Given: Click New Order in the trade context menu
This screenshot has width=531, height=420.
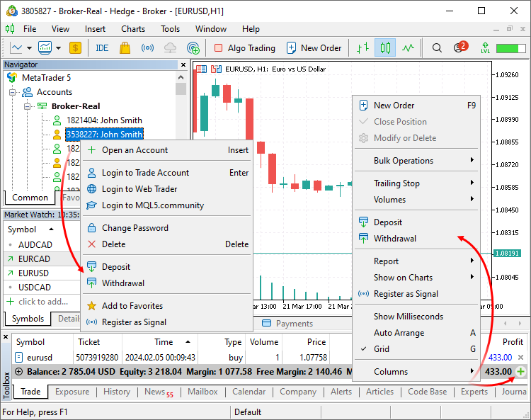Looking at the screenshot, I should point(417,106).
